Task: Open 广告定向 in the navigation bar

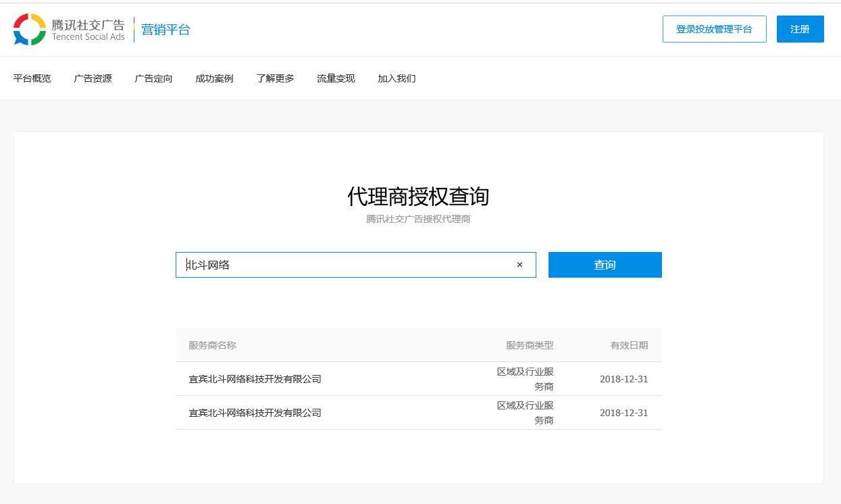Action: (153, 78)
